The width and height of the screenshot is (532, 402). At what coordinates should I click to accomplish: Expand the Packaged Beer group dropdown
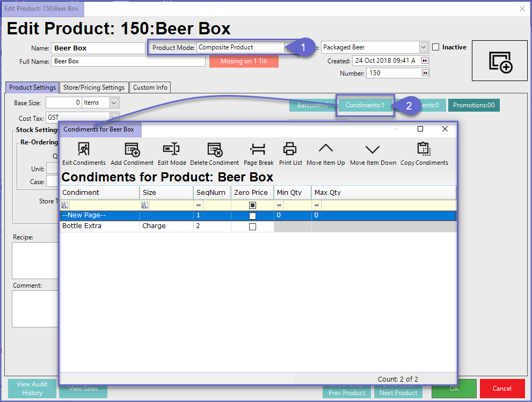[424, 47]
